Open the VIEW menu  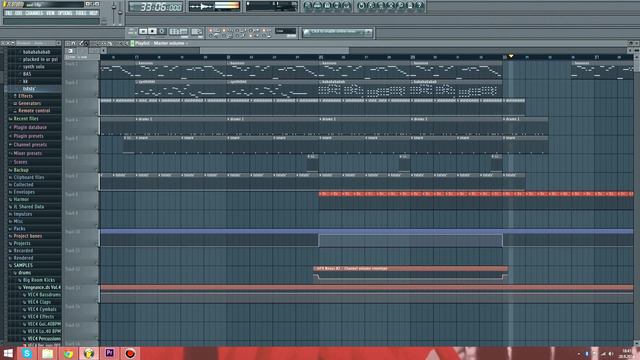click(50, 13)
